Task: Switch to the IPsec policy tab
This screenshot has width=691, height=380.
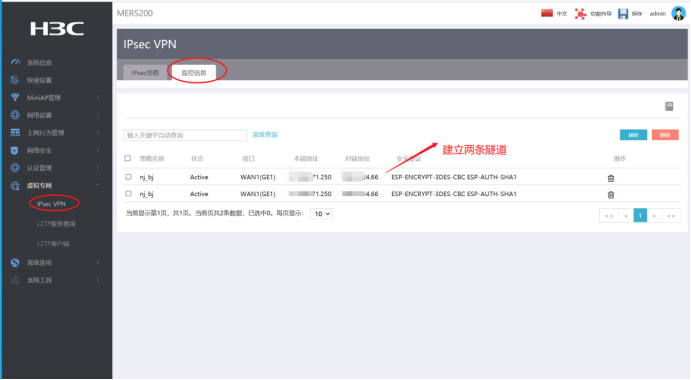Action: point(145,73)
